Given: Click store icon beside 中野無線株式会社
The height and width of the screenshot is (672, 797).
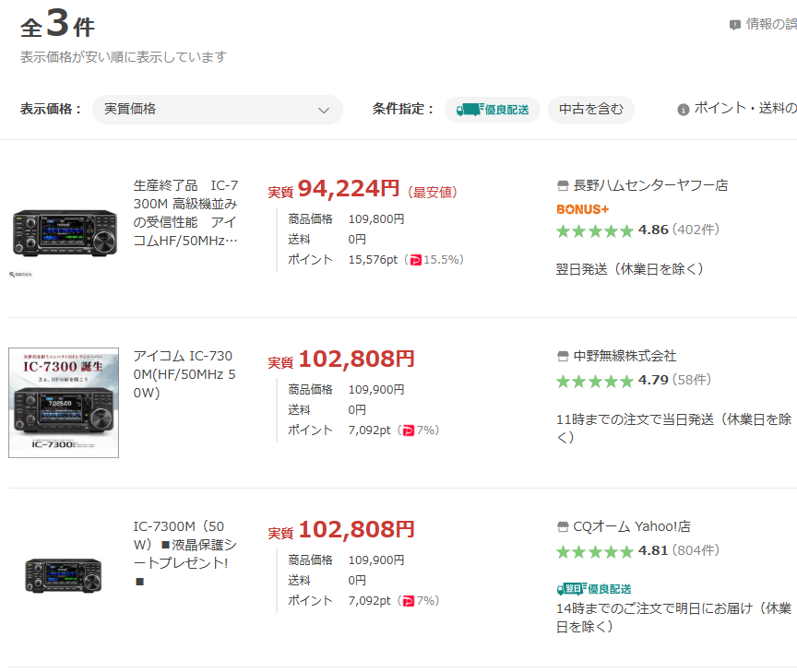Looking at the screenshot, I should point(563,356).
